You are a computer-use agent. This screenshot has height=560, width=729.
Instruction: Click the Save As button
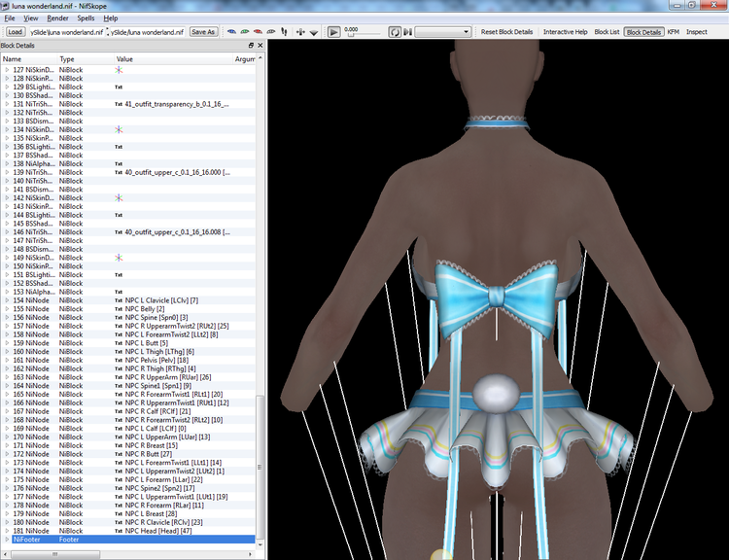[x=203, y=32]
